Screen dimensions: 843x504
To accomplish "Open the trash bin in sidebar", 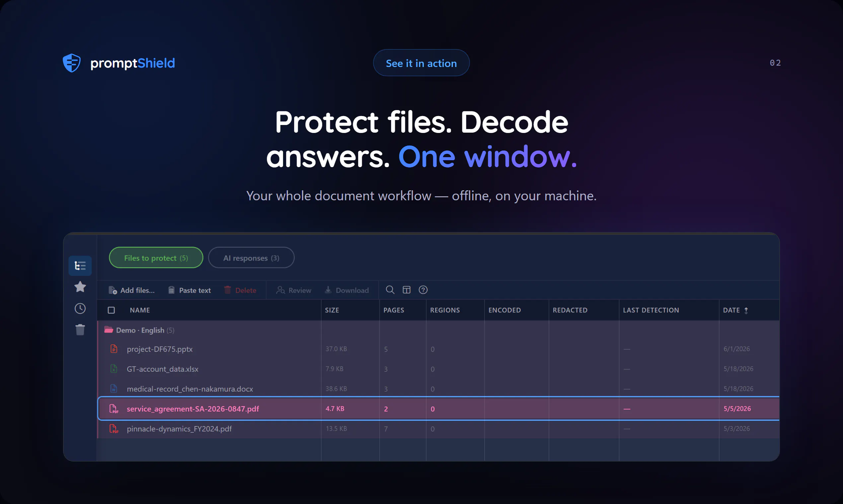I will click(80, 330).
